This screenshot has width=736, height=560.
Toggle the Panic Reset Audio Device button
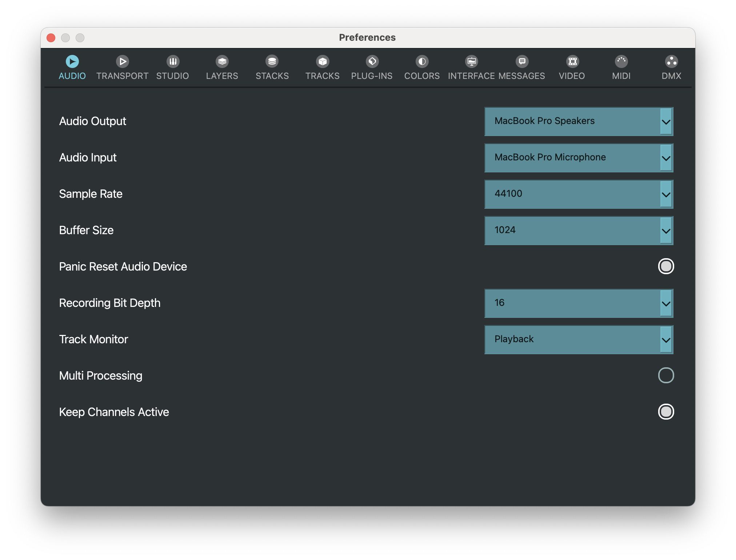pyautogui.click(x=666, y=266)
